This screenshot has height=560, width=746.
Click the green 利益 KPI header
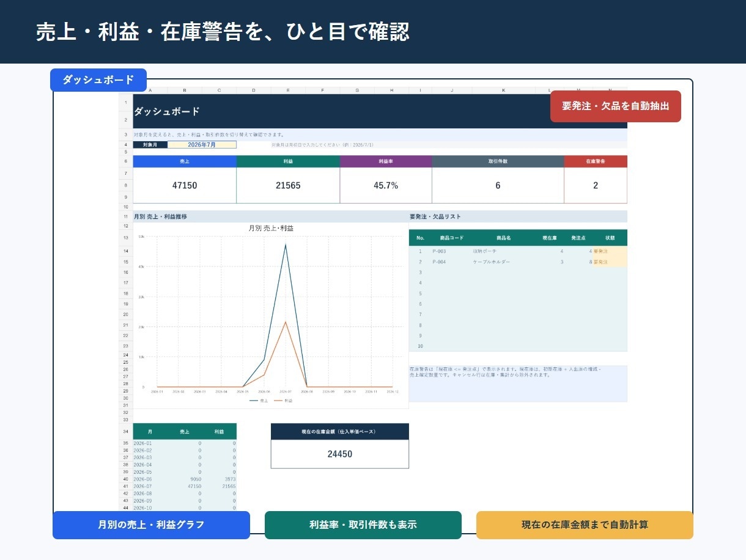288,161
